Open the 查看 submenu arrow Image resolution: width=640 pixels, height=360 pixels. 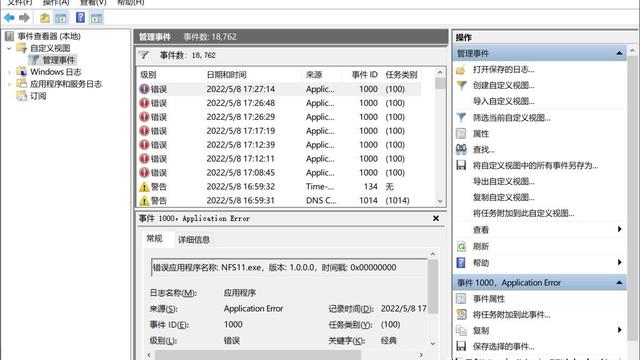pyautogui.click(x=620, y=229)
